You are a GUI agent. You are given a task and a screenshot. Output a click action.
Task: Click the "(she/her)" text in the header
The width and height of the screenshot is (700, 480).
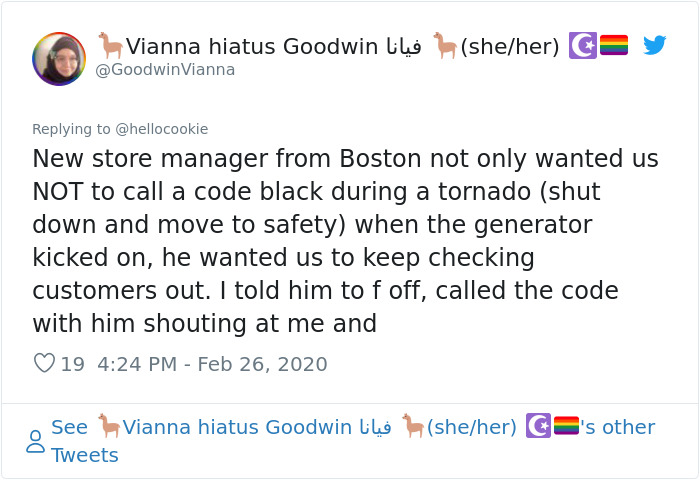[x=509, y=46]
